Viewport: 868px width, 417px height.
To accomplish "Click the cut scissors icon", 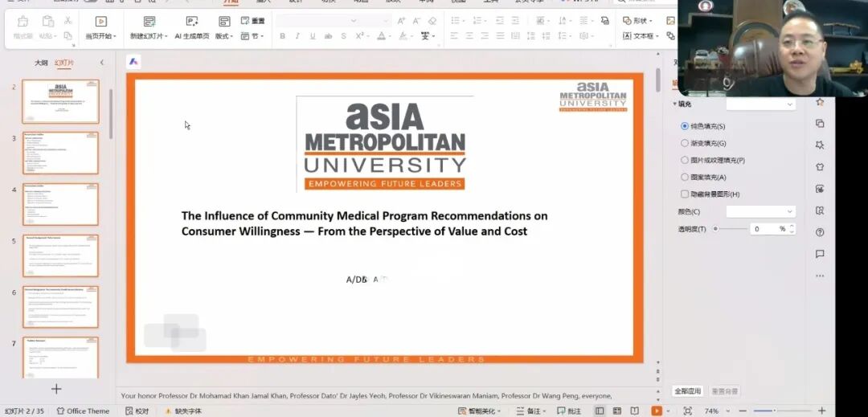I will (x=68, y=21).
